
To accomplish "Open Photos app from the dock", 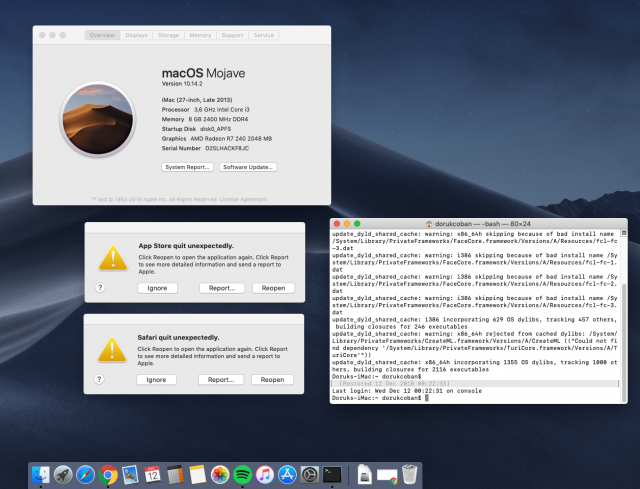I will coord(220,474).
